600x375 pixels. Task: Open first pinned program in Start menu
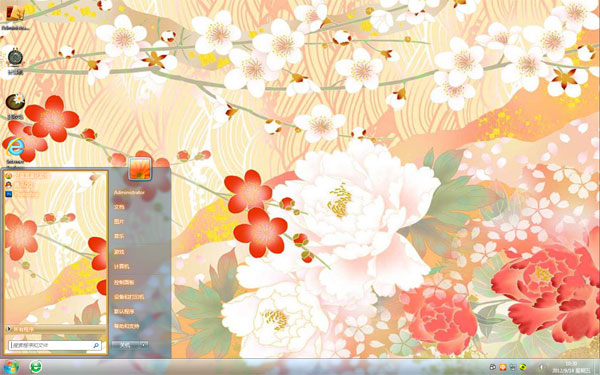coord(27,176)
